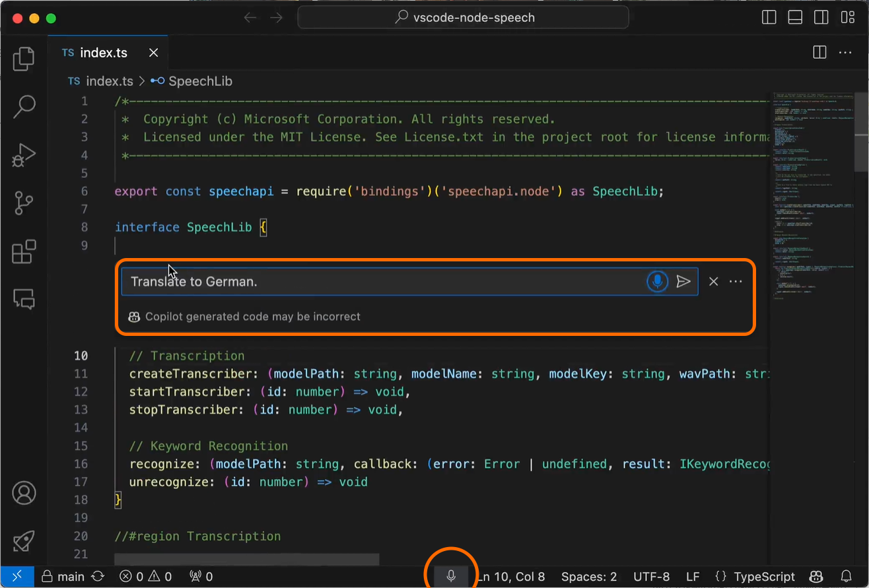
Task: Open the editor more actions ellipsis
Action: pyautogui.click(x=845, y=52)
